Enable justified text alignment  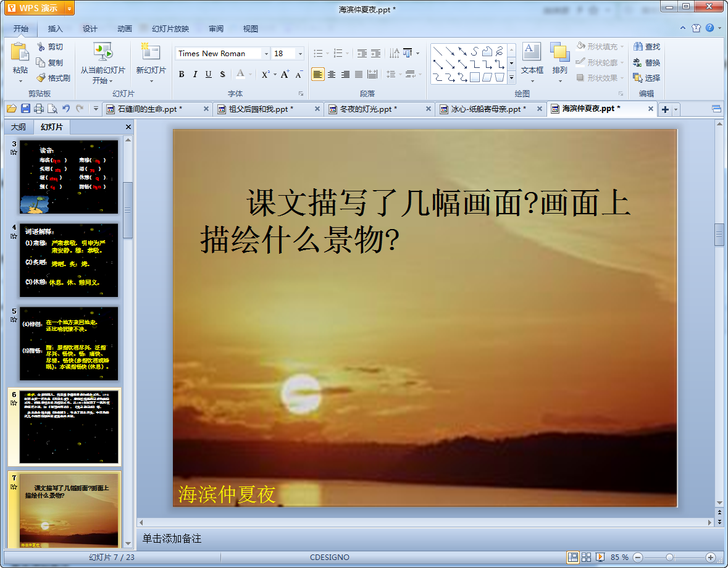click(359, 74)
